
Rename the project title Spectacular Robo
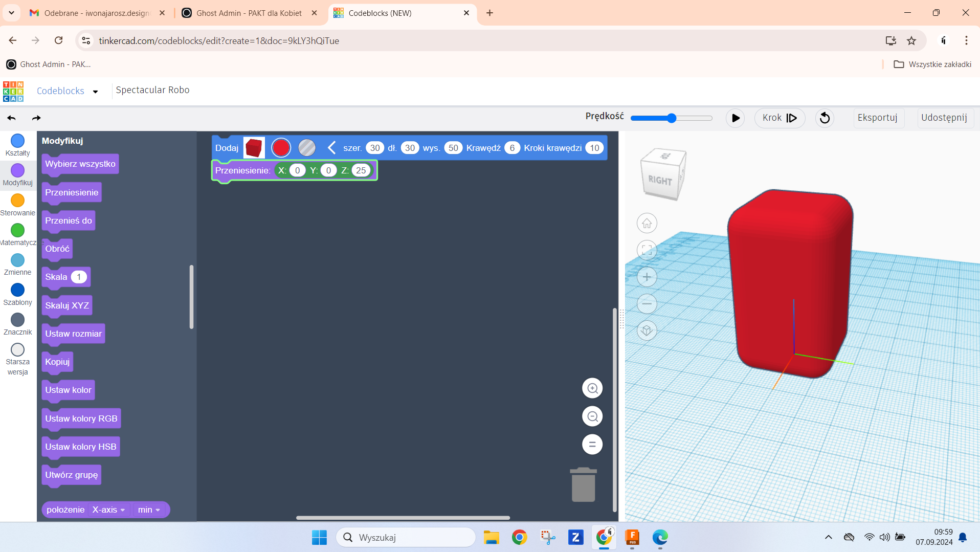pyautogui.click(x=152, y=90)
